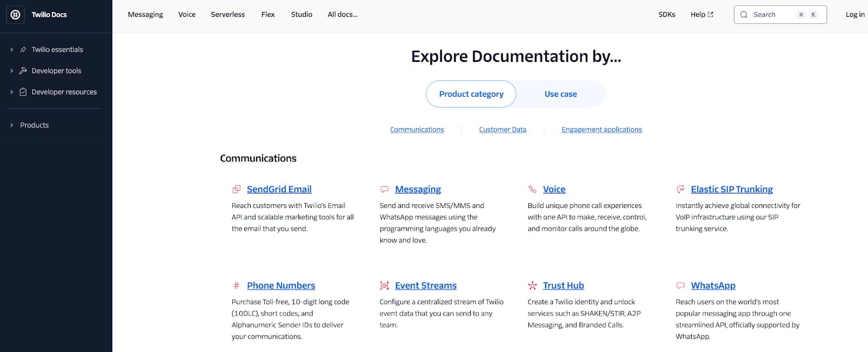
Task: Open the Voice top nav item
Action: [x=187, y=15]
